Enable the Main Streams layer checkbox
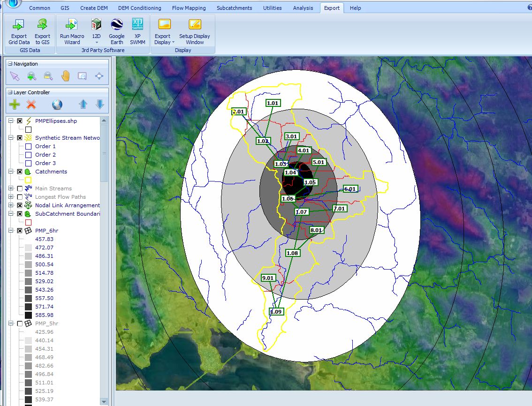 20,188
